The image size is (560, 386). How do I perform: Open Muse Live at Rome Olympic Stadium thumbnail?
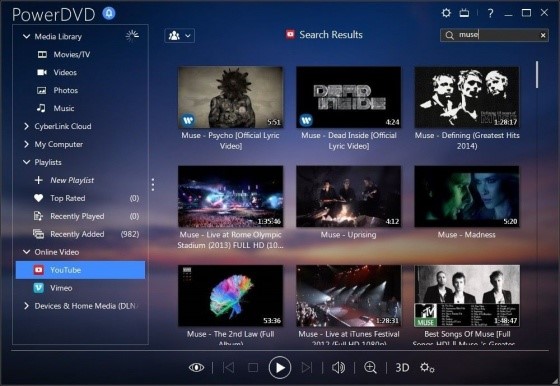(230, 196)
